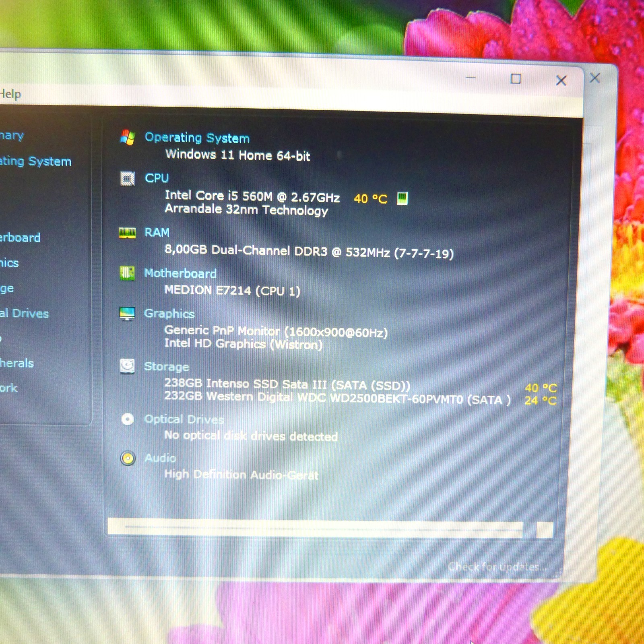Click the Optical Drives disc icon
This screenshot has height=644, width=644.
point(127,420)
